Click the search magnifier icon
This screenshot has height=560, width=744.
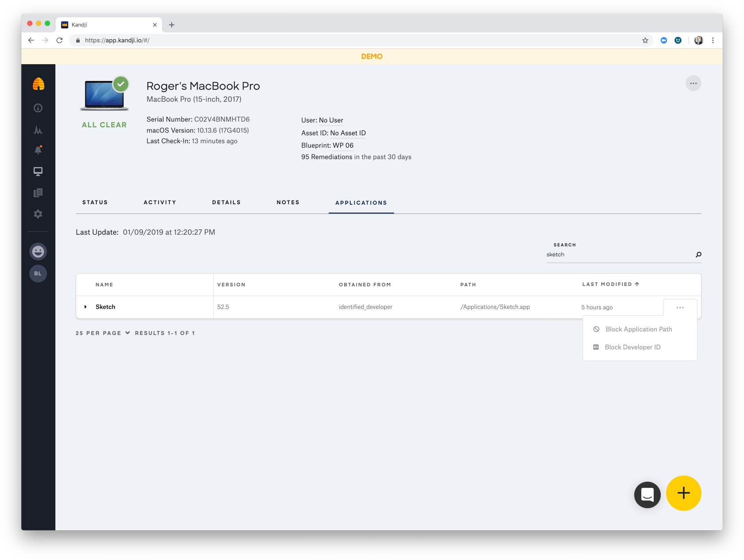pos(698,255)
